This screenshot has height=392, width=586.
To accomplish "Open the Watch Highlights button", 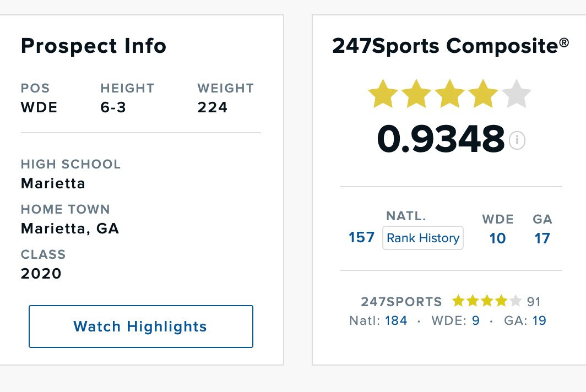I will pos(140,326).
